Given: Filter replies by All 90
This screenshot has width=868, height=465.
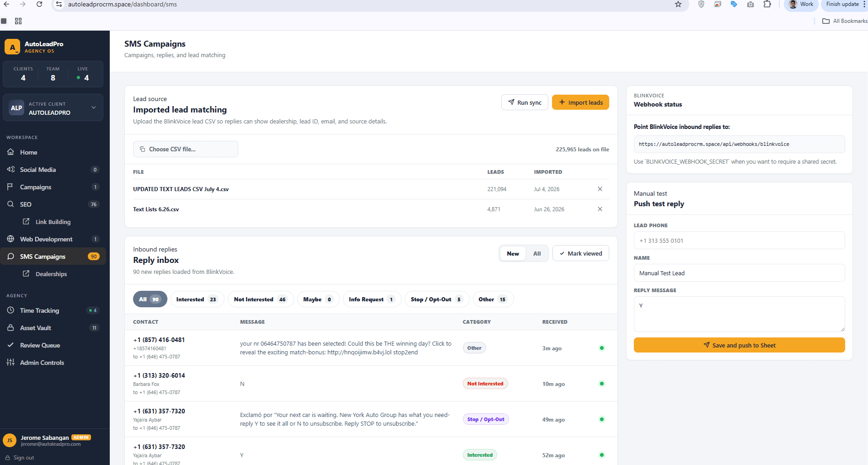Looking at the screenshot, I should (150, 299).
